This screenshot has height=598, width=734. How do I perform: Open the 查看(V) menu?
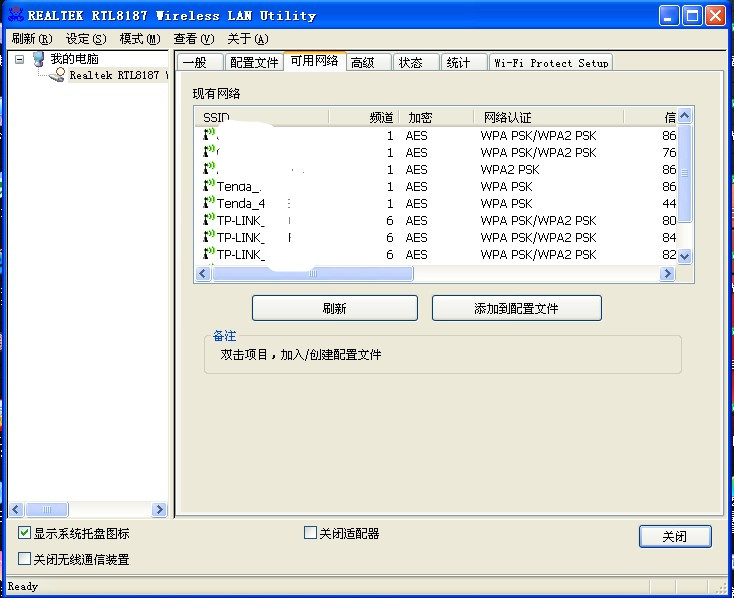[x=194, y=38]
